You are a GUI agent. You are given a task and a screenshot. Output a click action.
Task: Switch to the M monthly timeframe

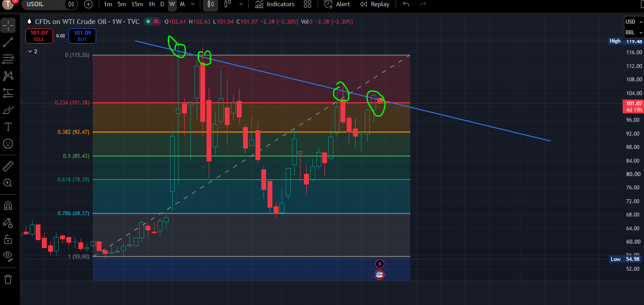coord(182,4)
